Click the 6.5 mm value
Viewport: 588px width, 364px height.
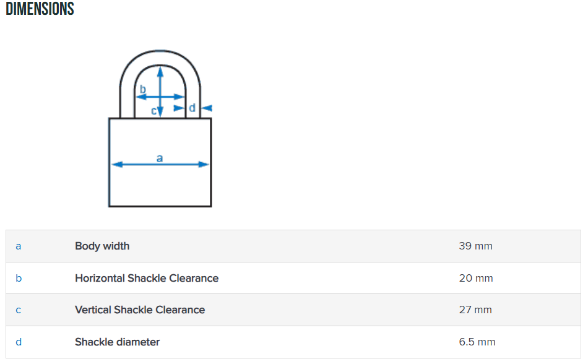coord(477,342)
